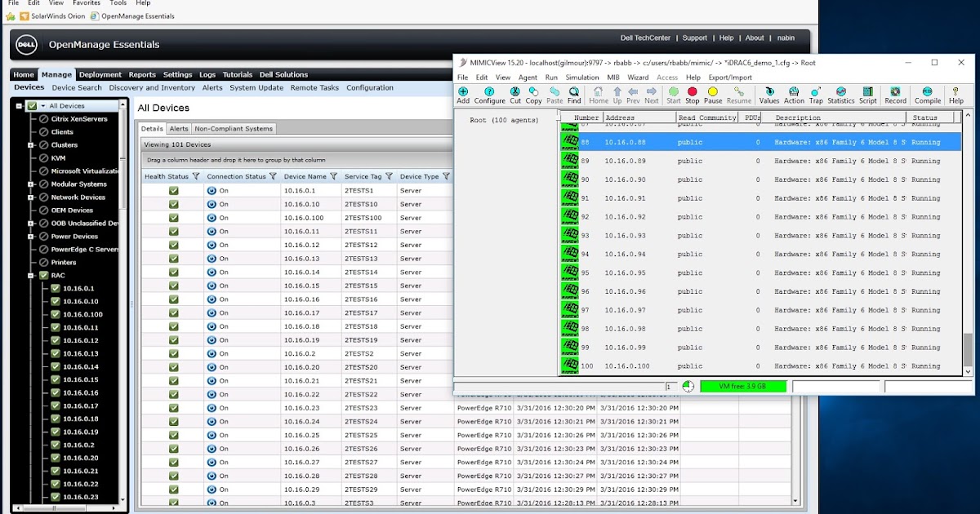The height and width of the screenshot is (514, 980).
Task: Open the Dell TechCenter link
Action: pos(645,38)
